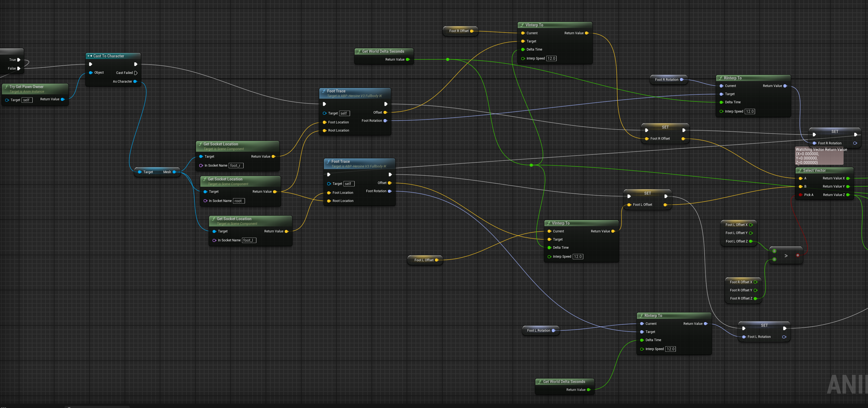Click the True execution pin
The image size is (868, 408).
19,60
